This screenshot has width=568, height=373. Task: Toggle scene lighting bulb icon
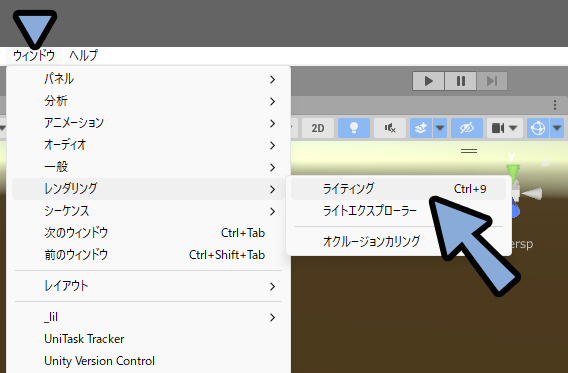pos(354,128)
